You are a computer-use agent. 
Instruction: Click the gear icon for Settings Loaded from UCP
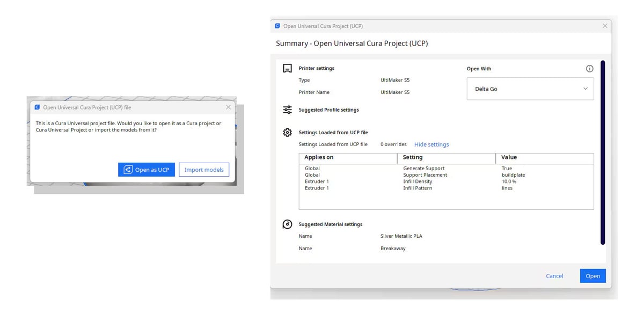287,133
